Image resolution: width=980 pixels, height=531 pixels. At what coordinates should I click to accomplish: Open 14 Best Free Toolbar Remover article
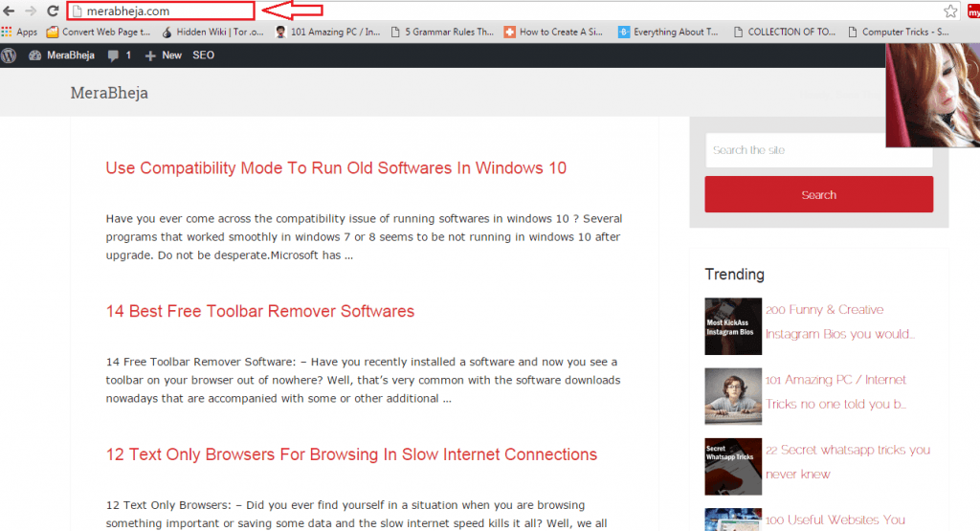pos(260,312)
